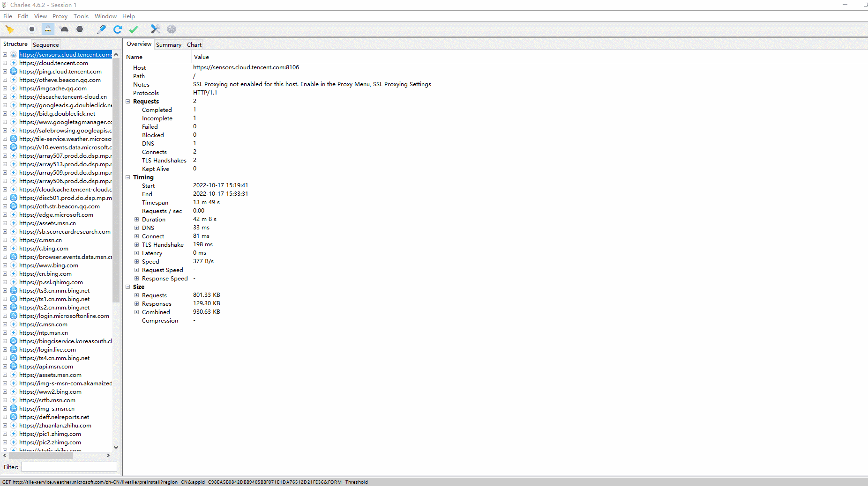Viewport: 868px width, 486px height.
Task: Click globe icon beside login.live.com
Action: click(x=14, y=350)
